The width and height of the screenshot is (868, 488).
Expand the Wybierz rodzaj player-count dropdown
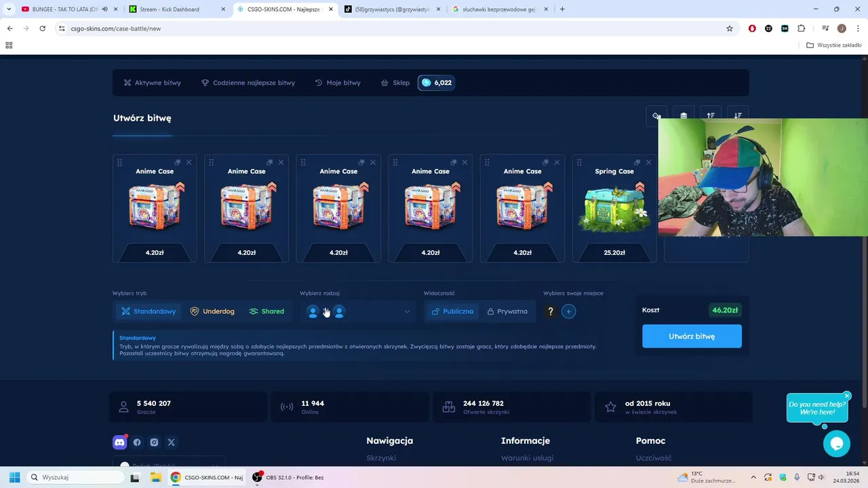point(358,311)
